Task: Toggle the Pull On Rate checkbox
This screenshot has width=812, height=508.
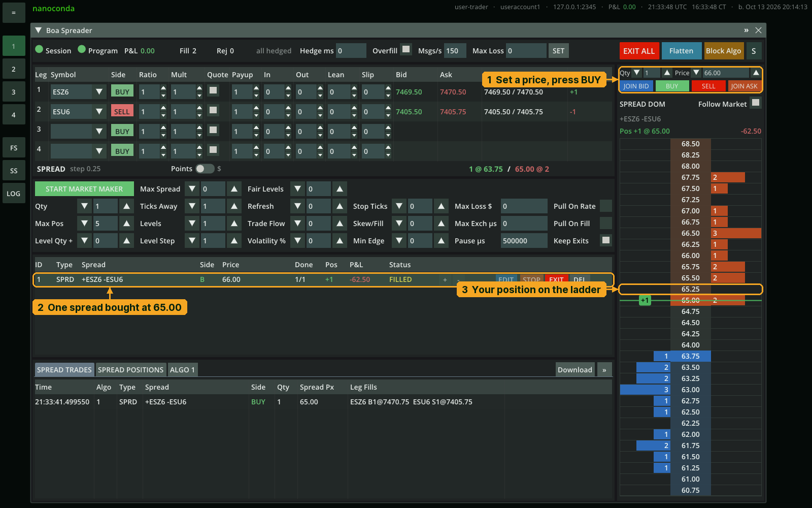Action: (606, 206)
